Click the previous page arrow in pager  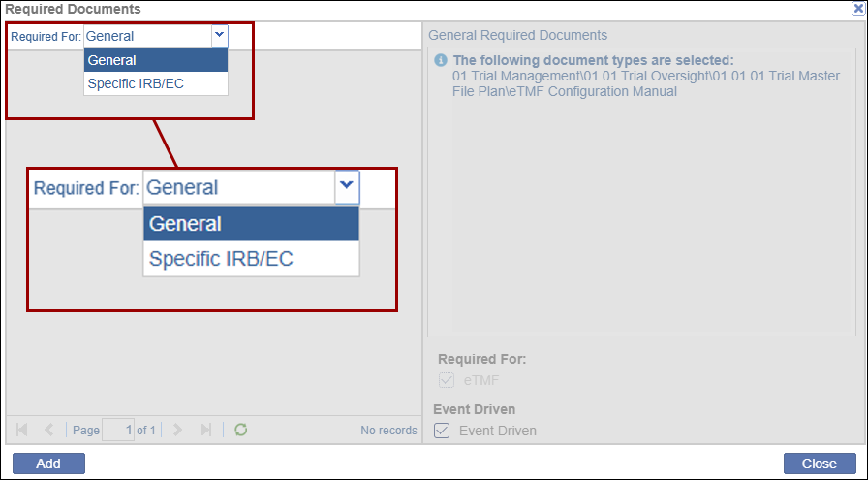point(48,430)
